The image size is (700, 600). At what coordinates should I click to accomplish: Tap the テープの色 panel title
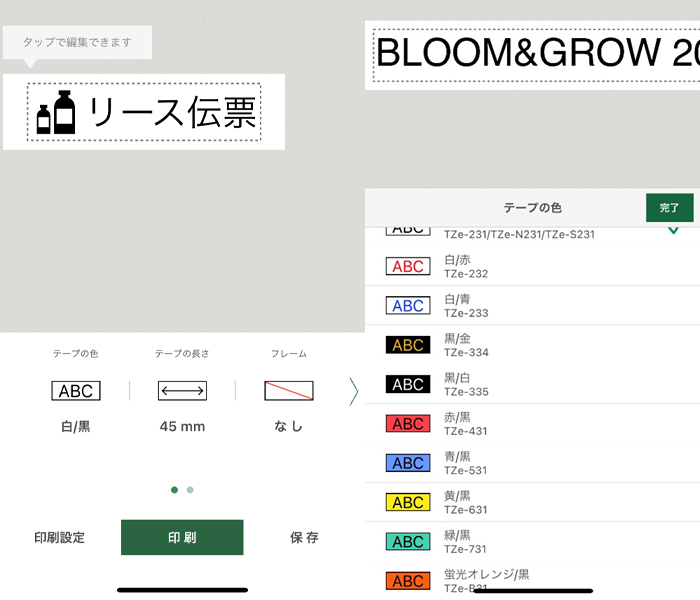point(533,208)
